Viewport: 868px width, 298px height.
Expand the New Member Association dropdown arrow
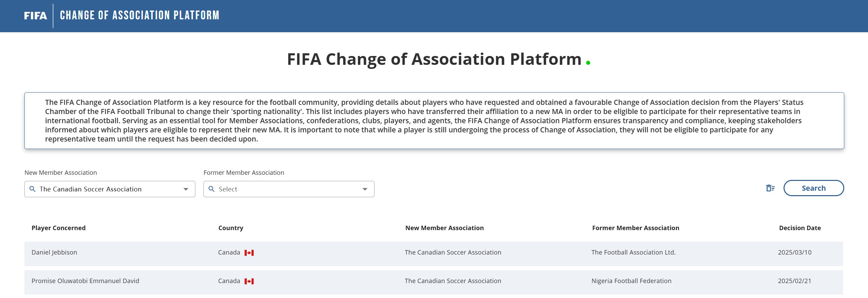click(x=186, y=189)
